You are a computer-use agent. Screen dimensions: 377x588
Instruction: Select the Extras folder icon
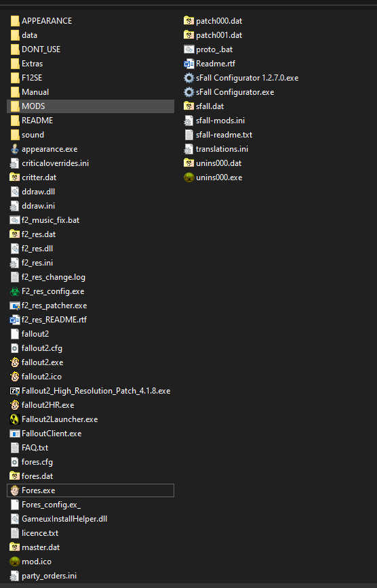15,64
